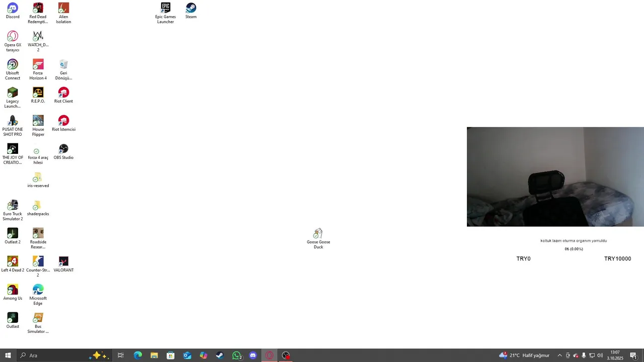Select Red Dead Redemption shortcut
Screen dimensions: 644x362
coord(38,14)
